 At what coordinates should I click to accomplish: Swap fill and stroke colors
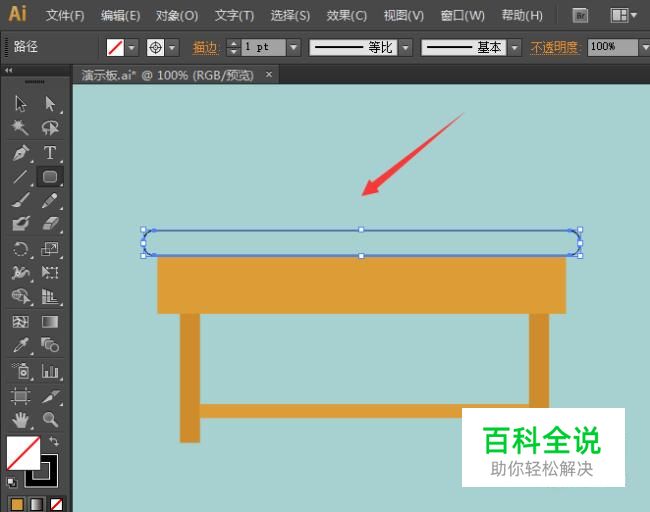53,441
